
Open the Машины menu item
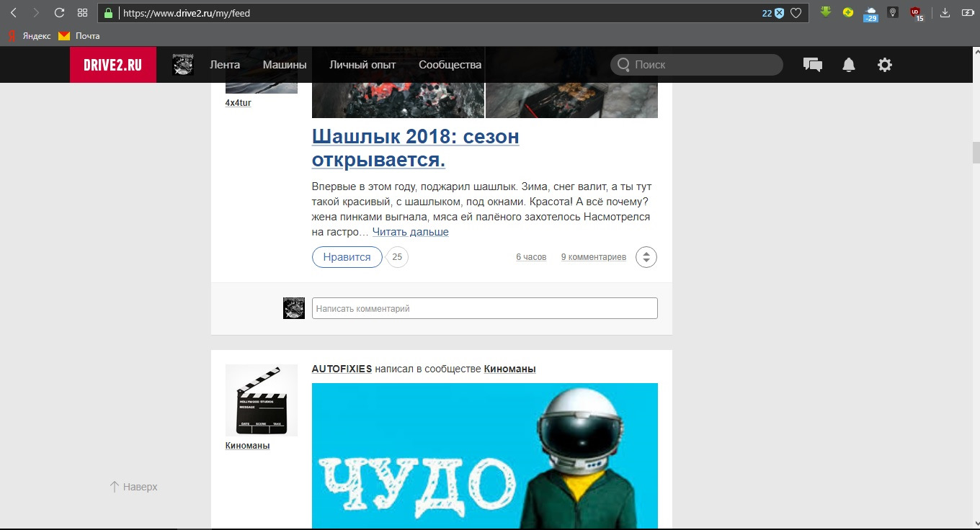click(285, 65)
